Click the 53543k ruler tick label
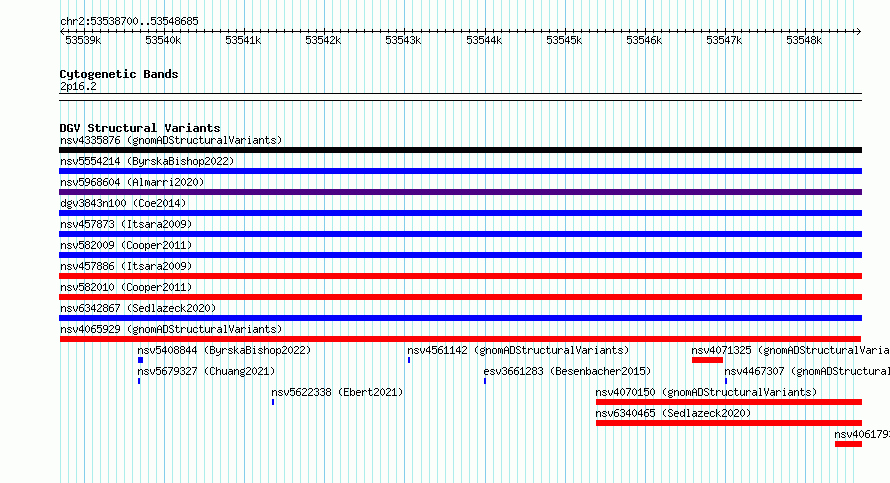 click(x=403, y=40)
